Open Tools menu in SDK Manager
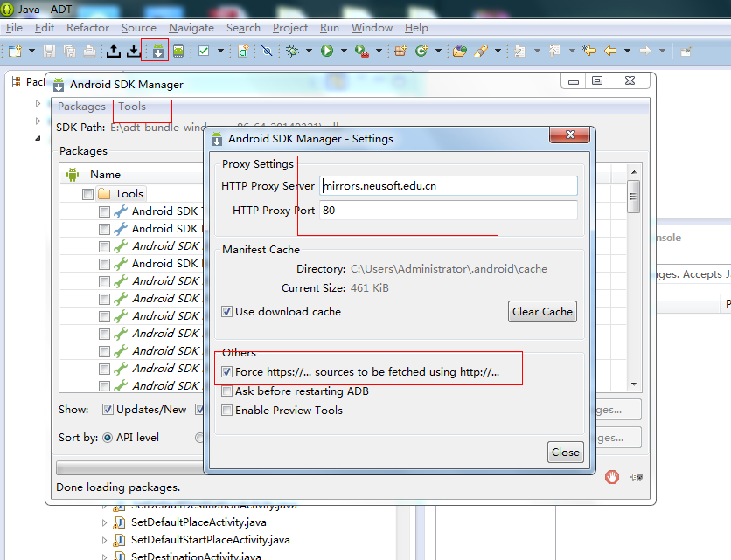Screen dimensions: 731x560 (x=132, y=107)
